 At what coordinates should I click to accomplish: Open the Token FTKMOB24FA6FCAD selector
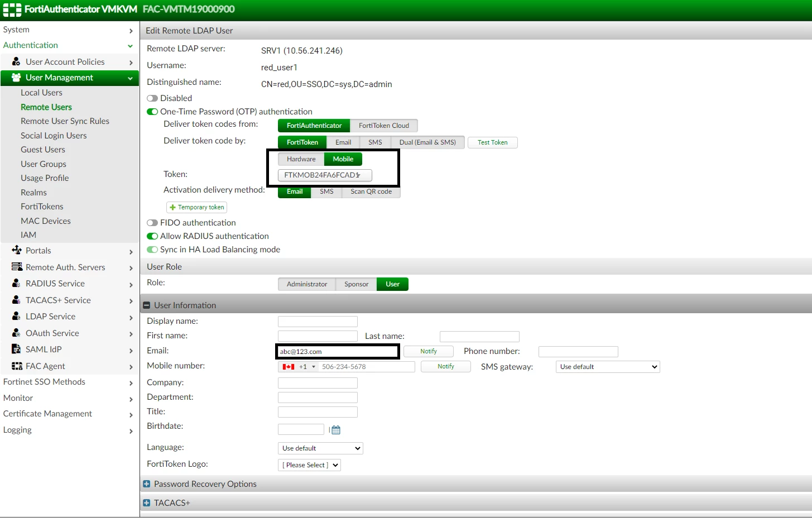click(325, 175)
